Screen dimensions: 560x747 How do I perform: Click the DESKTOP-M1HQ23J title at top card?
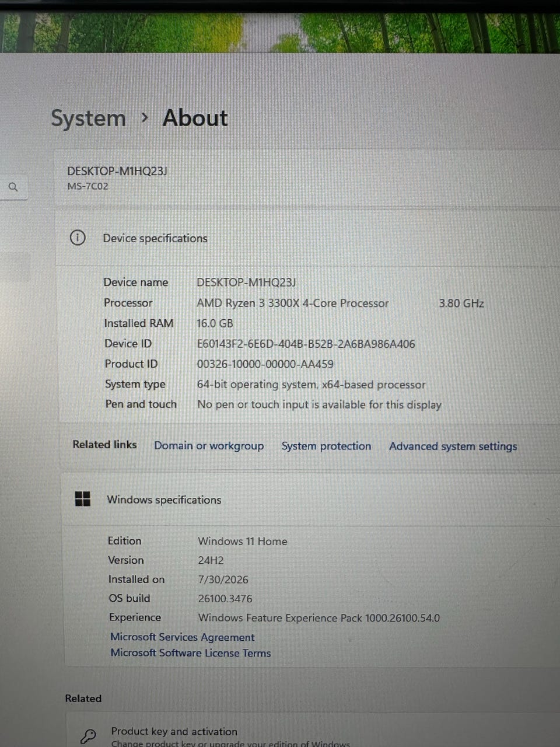click(117, 171)
